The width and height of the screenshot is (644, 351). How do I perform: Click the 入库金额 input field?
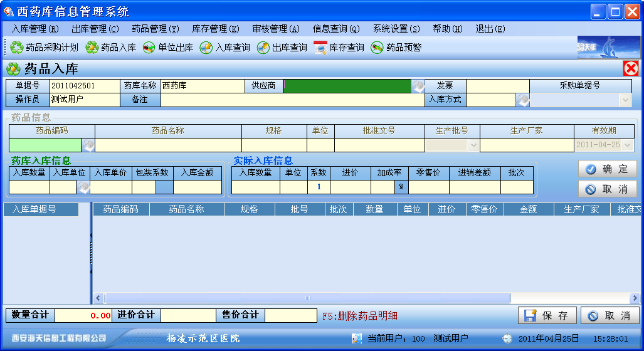198,187
